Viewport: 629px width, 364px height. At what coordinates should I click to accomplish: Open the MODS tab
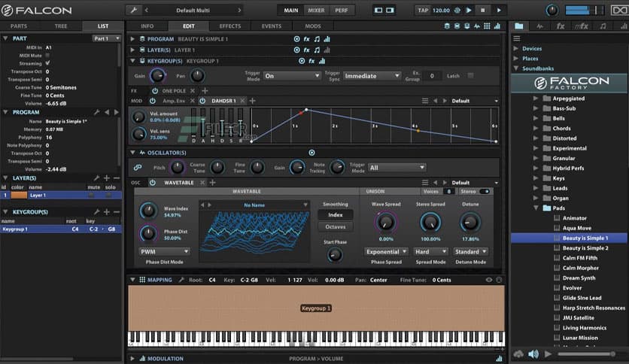pyautogui.click(x=313, y=26)
